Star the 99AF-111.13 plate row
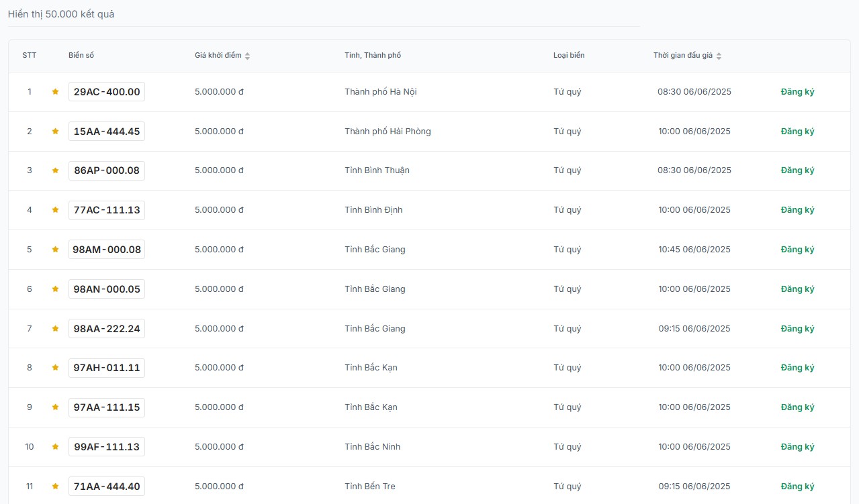This screenshot has width=859, height=504. pyautogui.click(x=55, y=447)
